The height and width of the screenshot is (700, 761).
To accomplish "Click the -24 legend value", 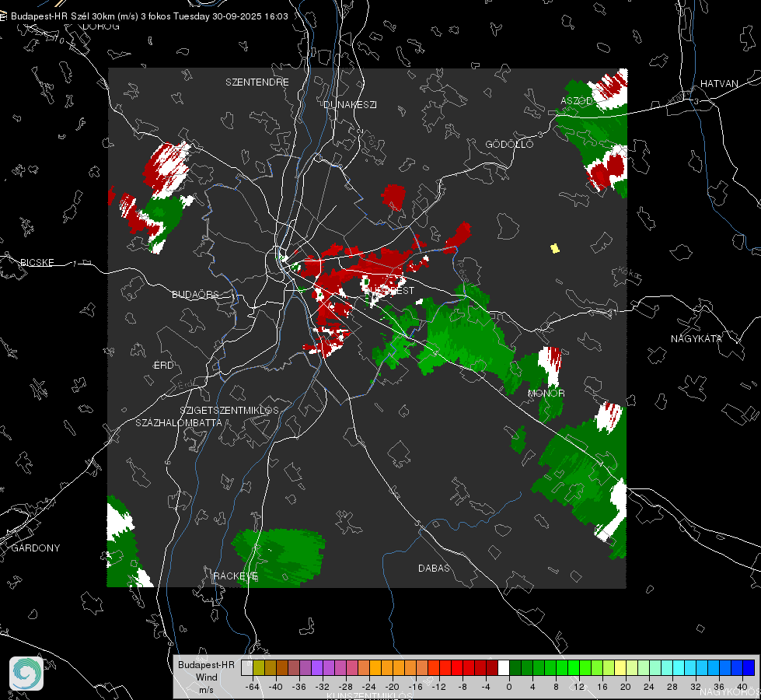I will (369, 687).
